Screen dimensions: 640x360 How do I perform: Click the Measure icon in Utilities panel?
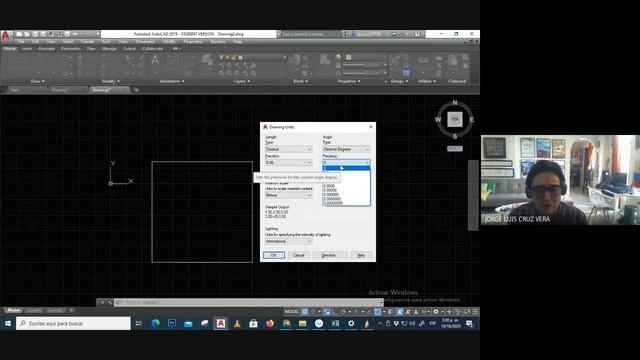(423, 60)
